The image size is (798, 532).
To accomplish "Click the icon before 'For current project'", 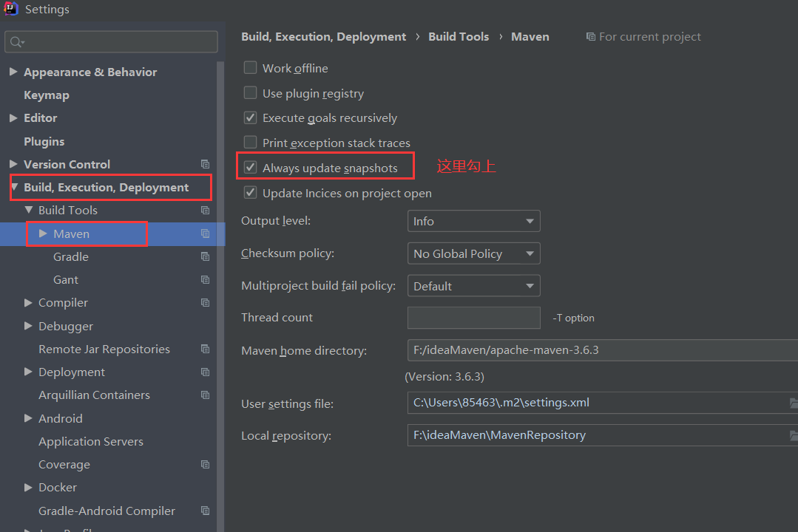I will coord(591,37).
